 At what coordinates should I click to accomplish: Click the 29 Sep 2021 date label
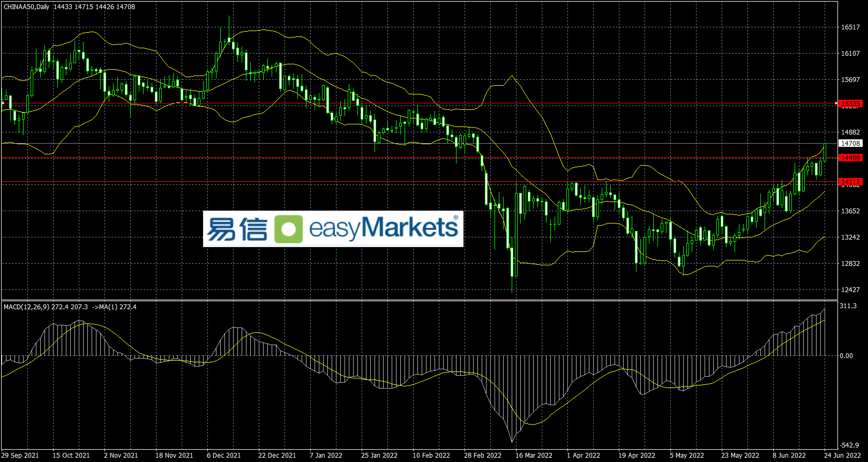coord(20,456)
